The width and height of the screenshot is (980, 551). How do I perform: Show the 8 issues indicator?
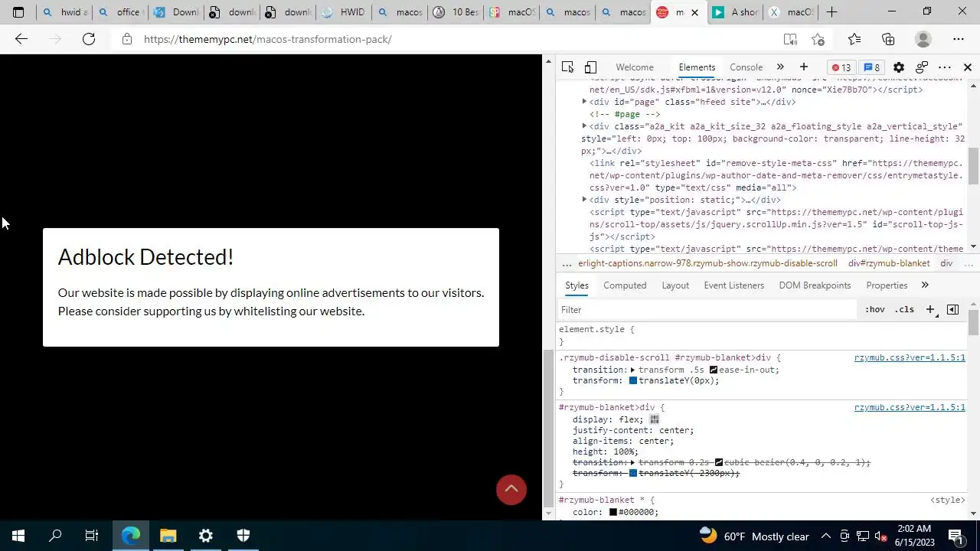pyautogui.click(x=872, y=67)
